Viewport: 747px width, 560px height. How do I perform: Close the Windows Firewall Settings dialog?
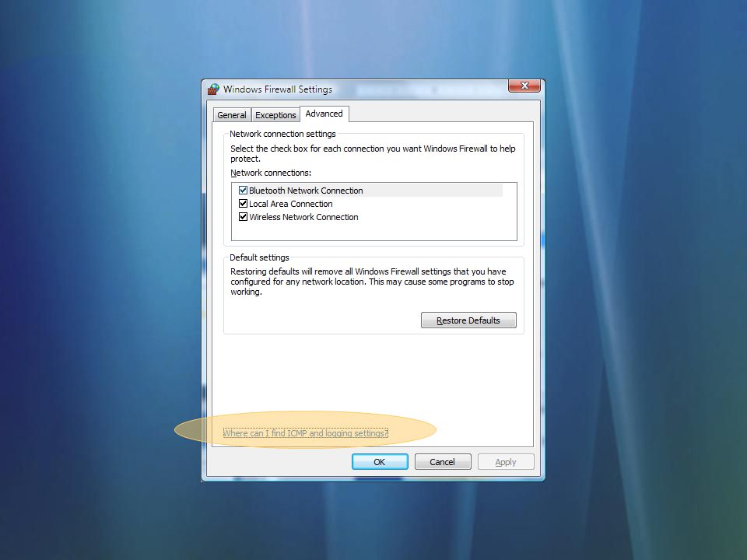[x=524, y=86]
